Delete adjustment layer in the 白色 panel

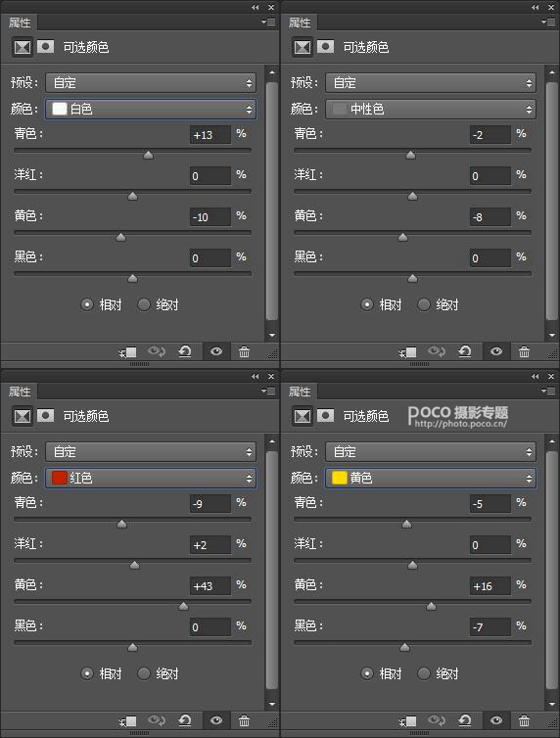[x=244, y=351]
